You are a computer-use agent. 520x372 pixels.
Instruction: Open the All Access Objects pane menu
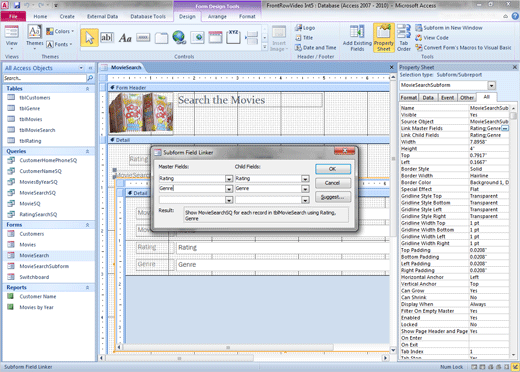pos(81,68)
